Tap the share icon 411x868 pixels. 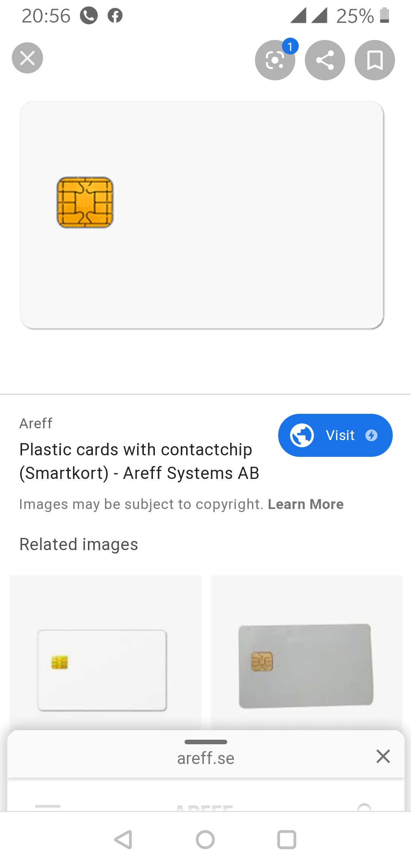325,60
